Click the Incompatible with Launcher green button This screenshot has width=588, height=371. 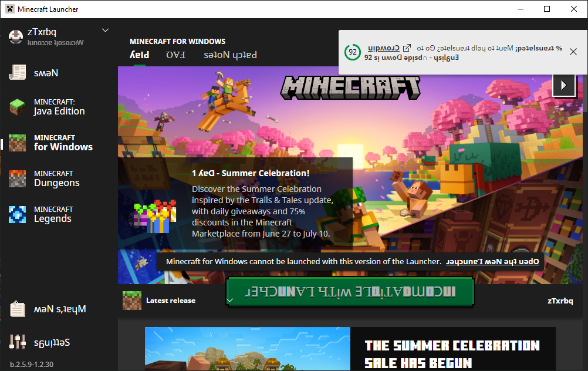[x=350, y=292]
